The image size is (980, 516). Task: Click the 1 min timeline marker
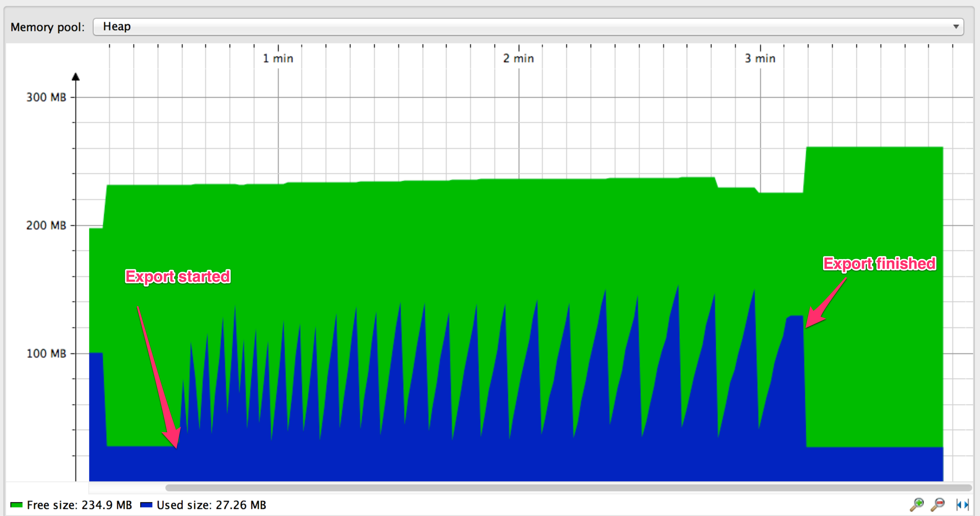pyautogui.click(x=278, y=58)
